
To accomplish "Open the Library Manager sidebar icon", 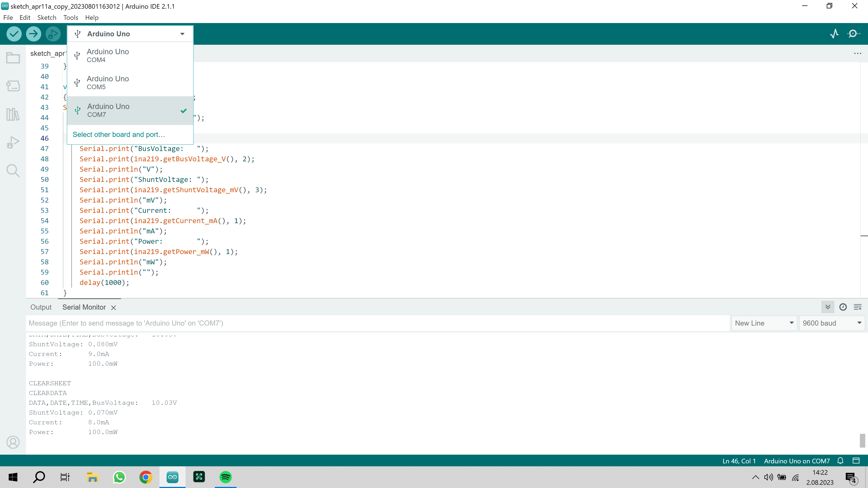I will [x=13, y=114].
